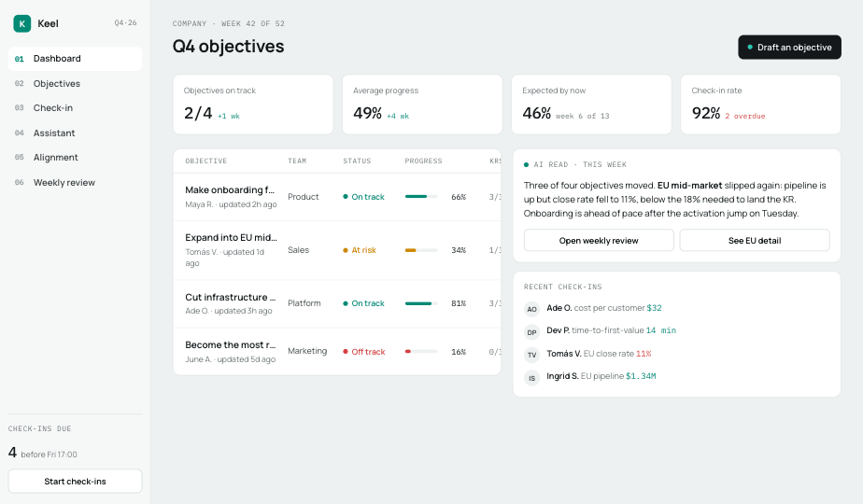Click On track status for Product
The width and height of the screenshot is (863, 504).
pyautogui.click(x=363, y=197)
